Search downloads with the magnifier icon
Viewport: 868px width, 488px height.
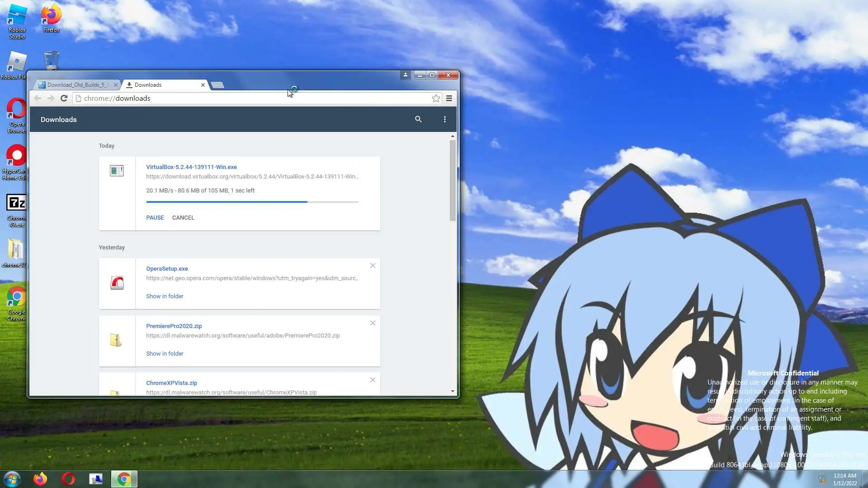coord(418,119)
